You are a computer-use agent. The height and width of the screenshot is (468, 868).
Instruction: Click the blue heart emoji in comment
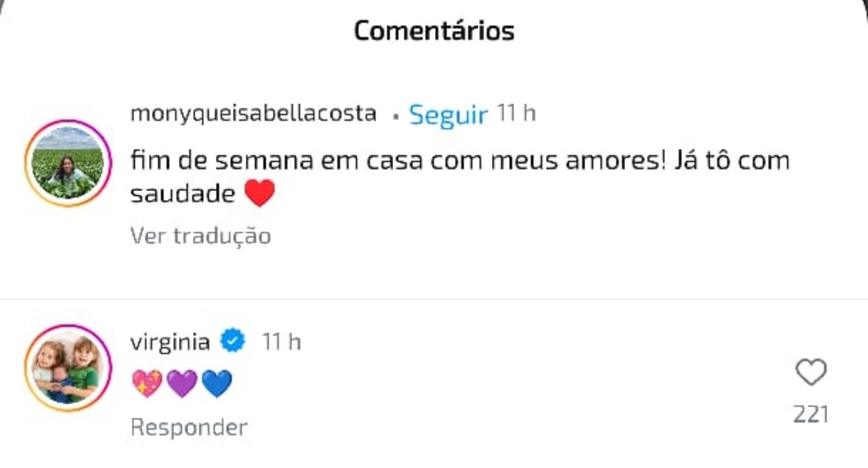pos(216,383)
